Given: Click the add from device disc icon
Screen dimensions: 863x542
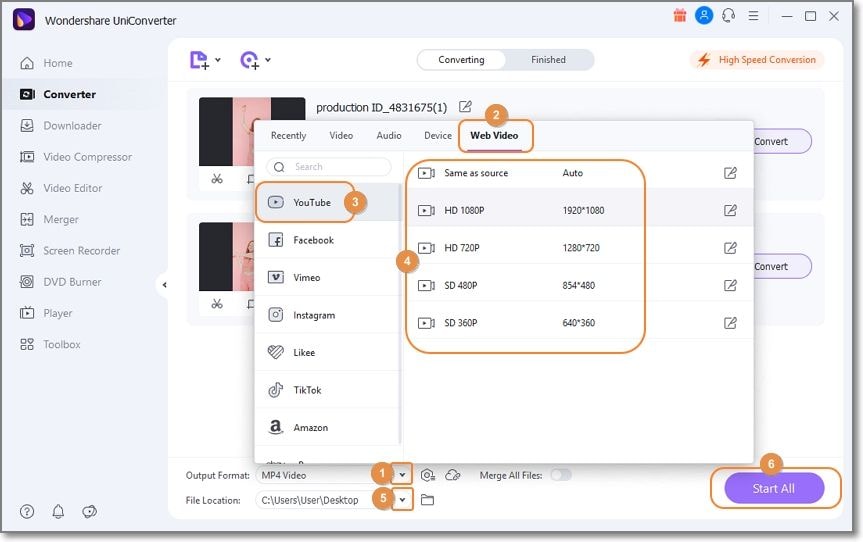Looking at the screenshot, I should (x=250, y=60).
